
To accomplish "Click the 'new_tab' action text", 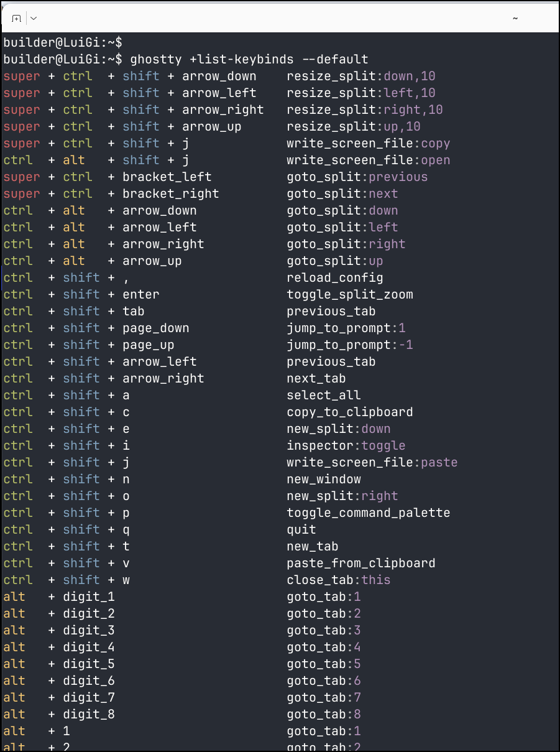I will click(312, 547).
